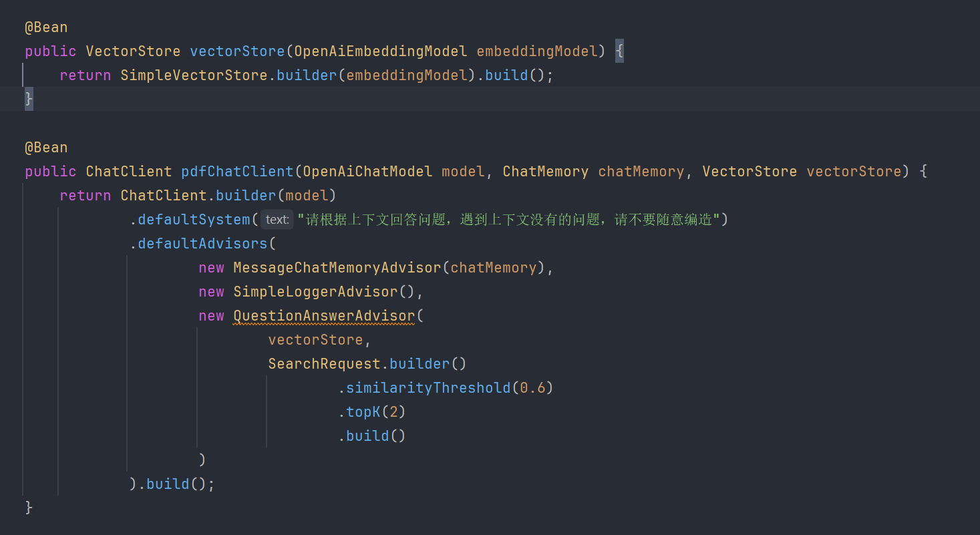980x535 pixels.
Task: Click embeddingModel argument inside SimpleVectorStore.builder call
Action: tap(406, 75)
